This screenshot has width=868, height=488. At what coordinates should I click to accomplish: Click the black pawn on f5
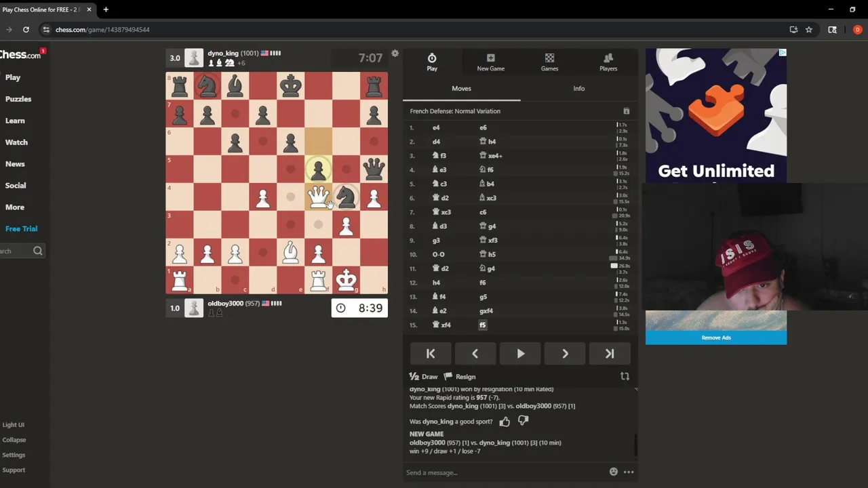318,169
